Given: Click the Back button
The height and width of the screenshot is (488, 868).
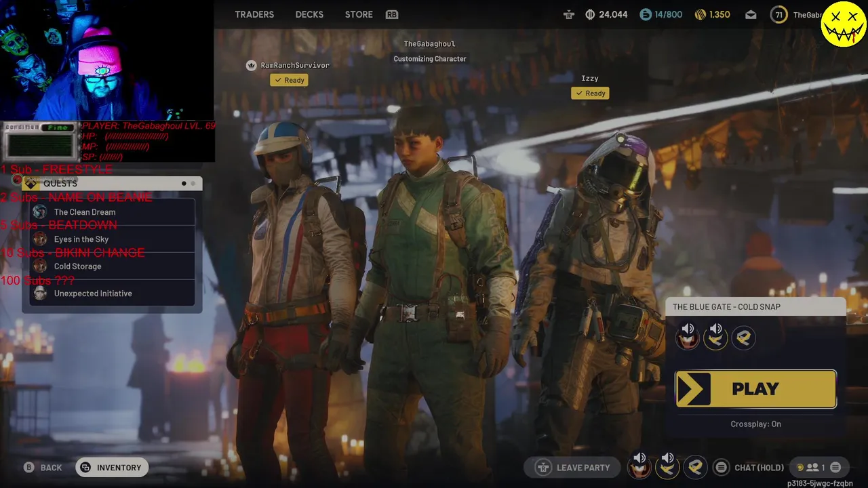Looking at the screenshot, I should (x=43, y=468).
